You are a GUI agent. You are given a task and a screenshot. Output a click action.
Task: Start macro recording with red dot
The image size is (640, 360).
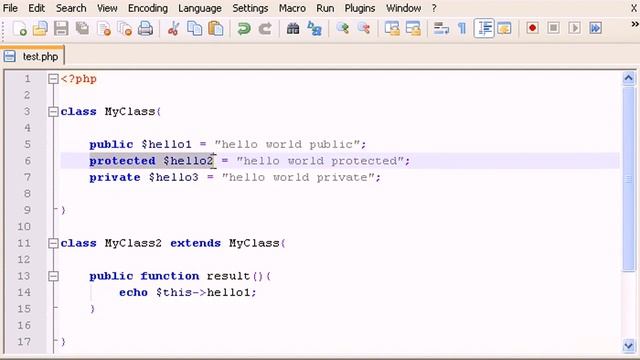click(532, 28)
